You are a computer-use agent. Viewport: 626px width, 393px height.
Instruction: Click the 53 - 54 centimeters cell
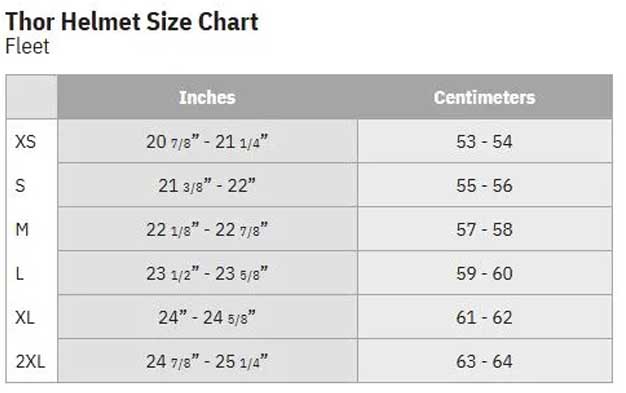tap(485, 141)
